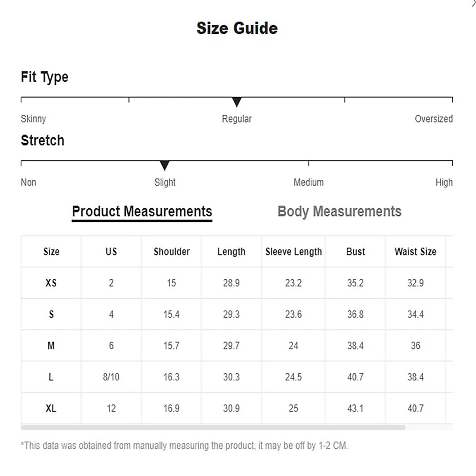476x476 pixels.
Task: Select the XS size row label
Action: [51, 283]
